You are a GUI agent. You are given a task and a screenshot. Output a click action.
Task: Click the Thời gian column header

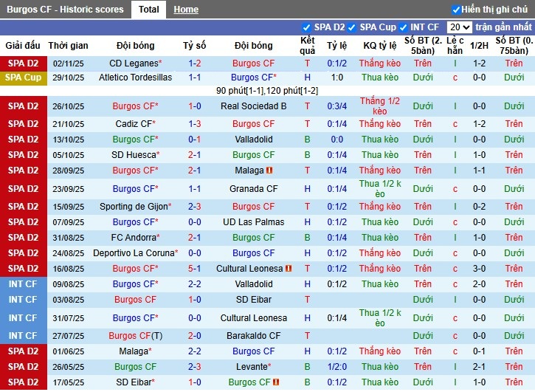point(68,46)
